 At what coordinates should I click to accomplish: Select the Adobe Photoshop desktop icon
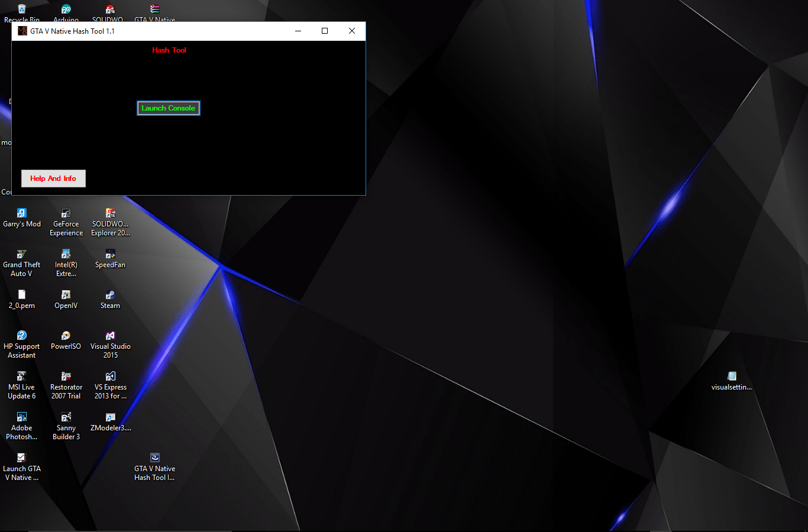point(22,426)
